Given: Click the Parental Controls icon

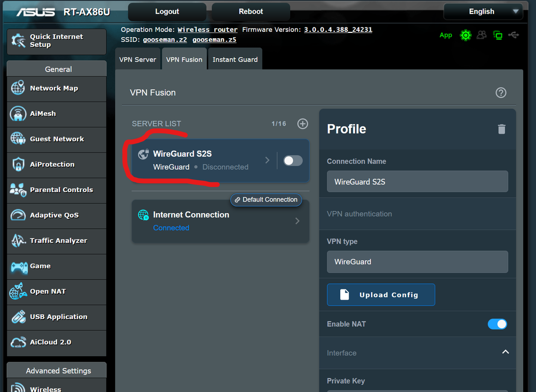Looking at the screenshot, I should tap(18, 190).
